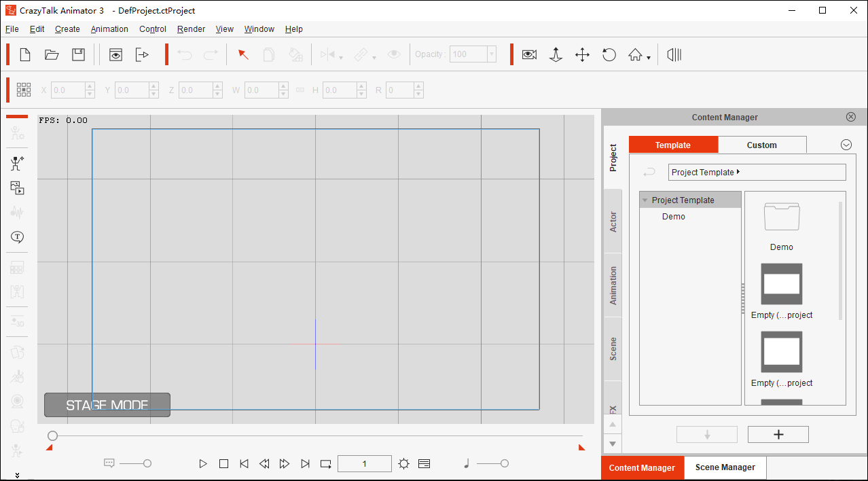The image size is (868, 481).
Task: Click the New Project icon
Action: (25, 55)
